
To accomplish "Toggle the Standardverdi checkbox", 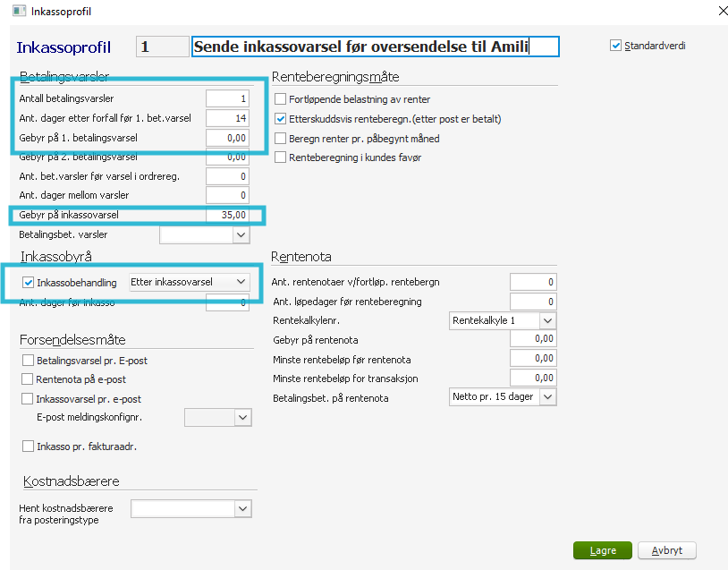I will (x=615, y=45).
